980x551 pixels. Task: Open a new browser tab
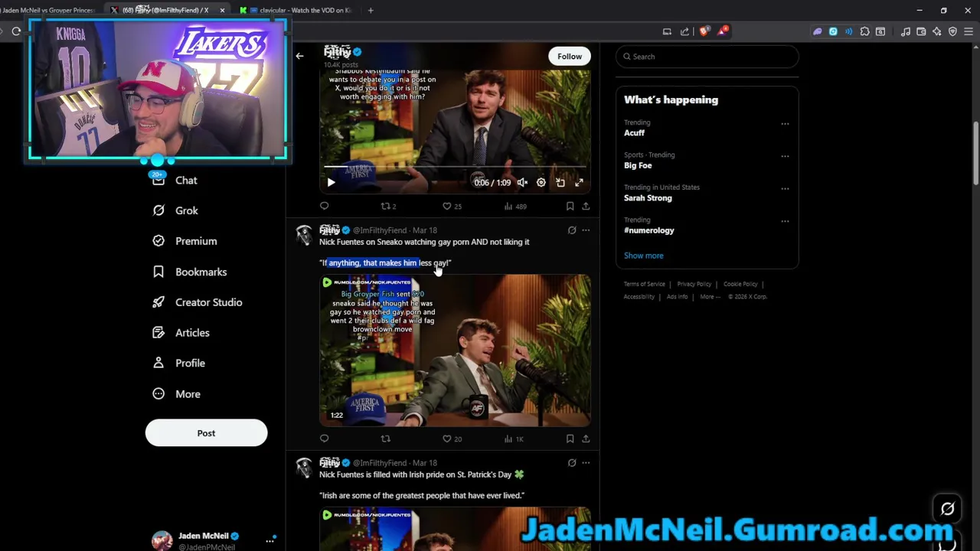[371, 10]
